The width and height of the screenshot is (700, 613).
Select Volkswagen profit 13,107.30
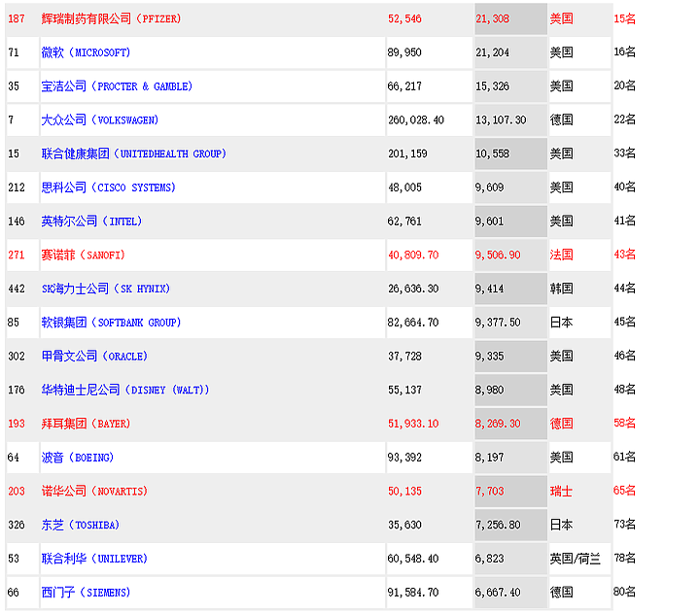point(501,120)
